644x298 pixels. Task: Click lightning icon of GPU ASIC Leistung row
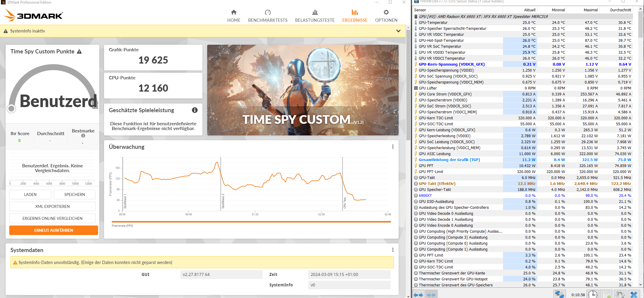[x=416, y=154]
